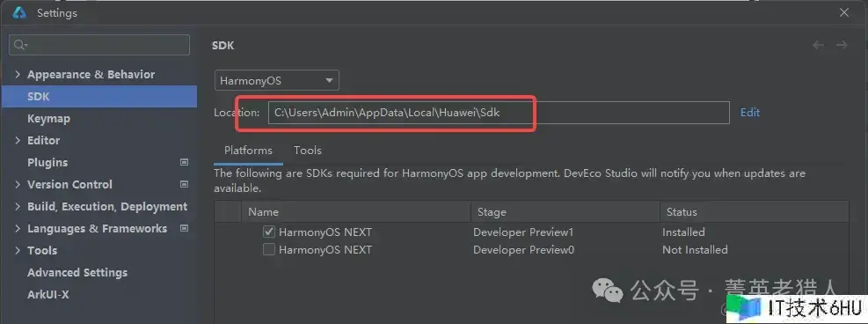Click the DevEco Studio logo icon
868x324 pixels.
(x=19, y=12)
